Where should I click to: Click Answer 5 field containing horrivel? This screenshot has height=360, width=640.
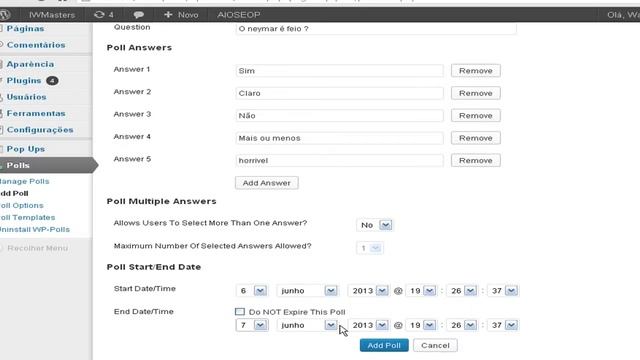340,160
